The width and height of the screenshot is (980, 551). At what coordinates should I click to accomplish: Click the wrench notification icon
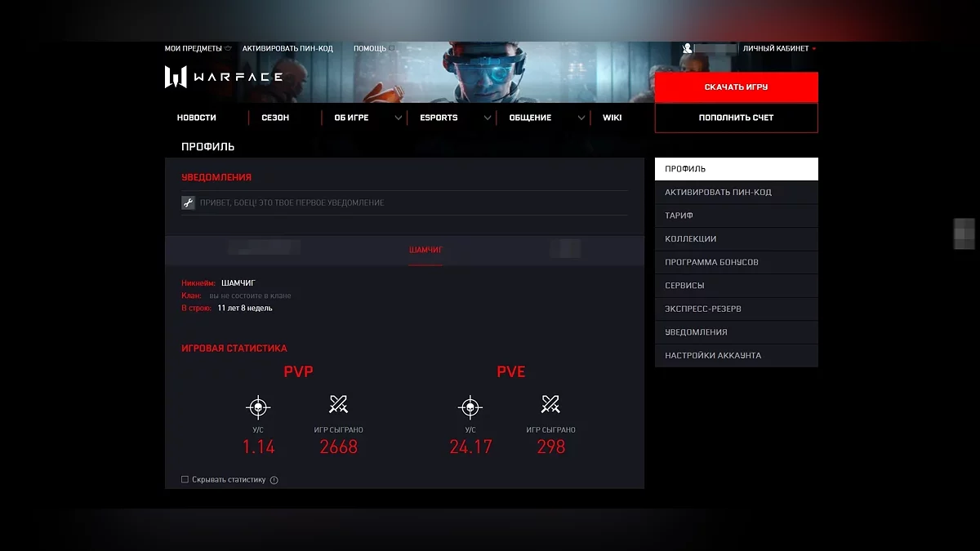pos(188,202)
